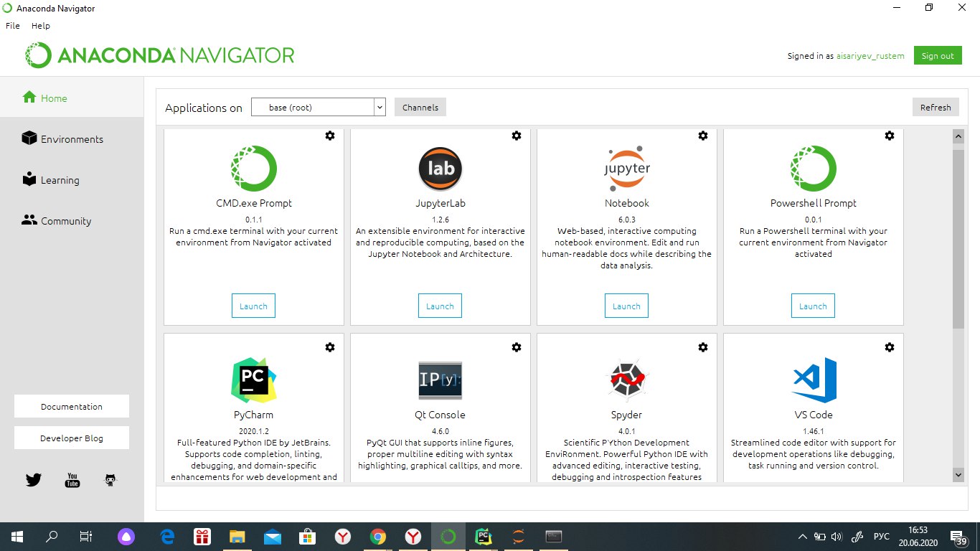Image resolution: width=980 pixels, height=551 pixels.
Task: Click the aisariyev_rustem username link
Action: pyautogui.click(x=870, y=56)
